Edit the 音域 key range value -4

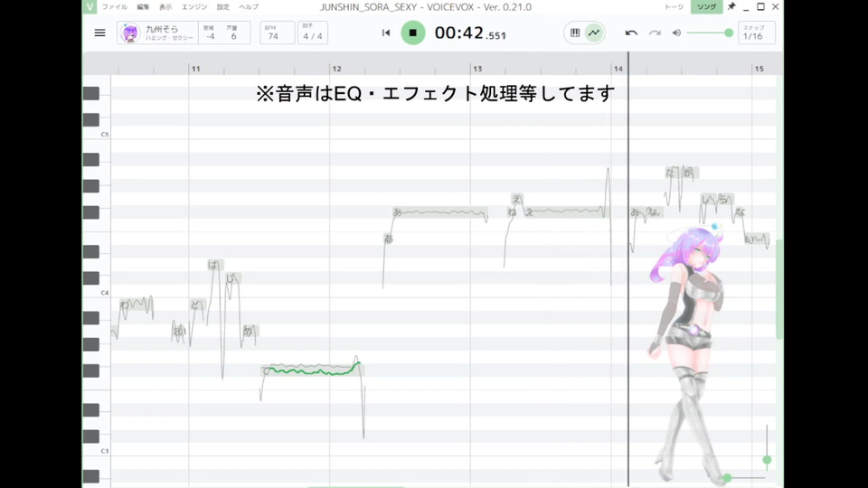tap(211, 33)
